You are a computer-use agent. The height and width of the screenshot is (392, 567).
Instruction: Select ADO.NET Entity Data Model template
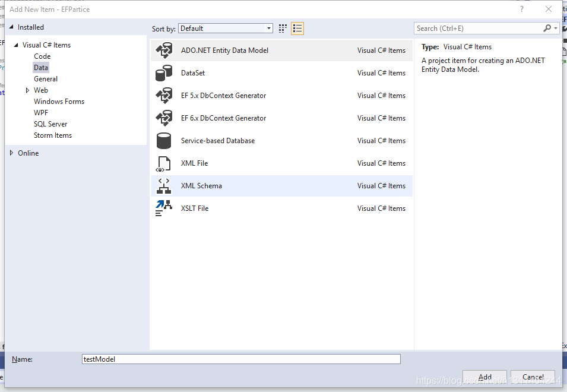281,50
